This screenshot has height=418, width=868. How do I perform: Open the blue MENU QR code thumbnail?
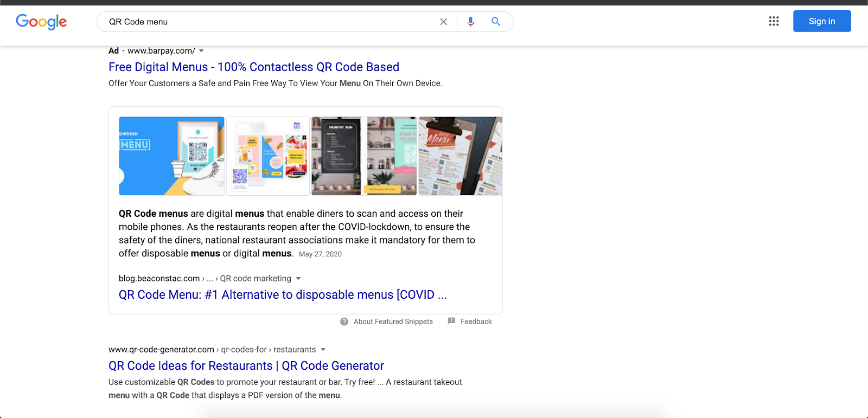coord(171,156)
